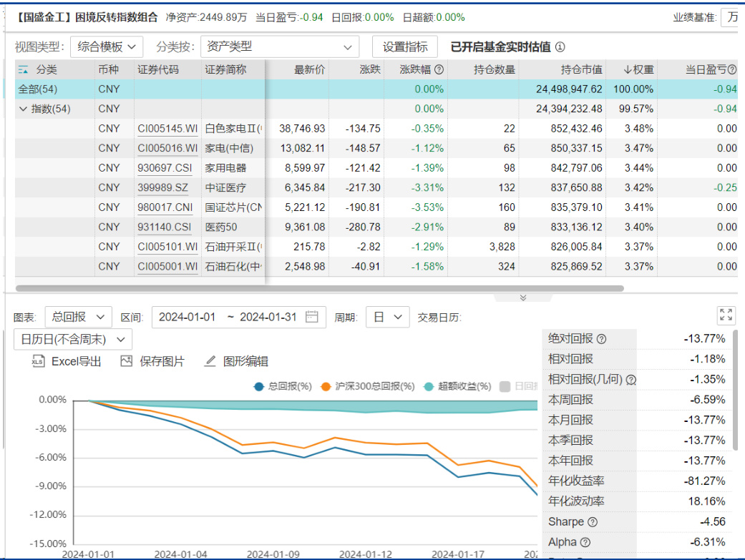Open 图形编辑 pencil tool
This screenshot has height=560, width=745.
pyautogui.click(x=210, y=362)
